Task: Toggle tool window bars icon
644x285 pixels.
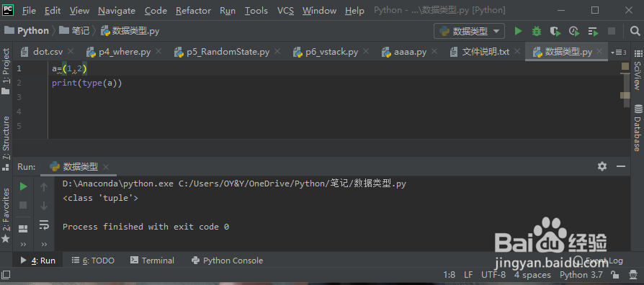Action: point(6,275)
